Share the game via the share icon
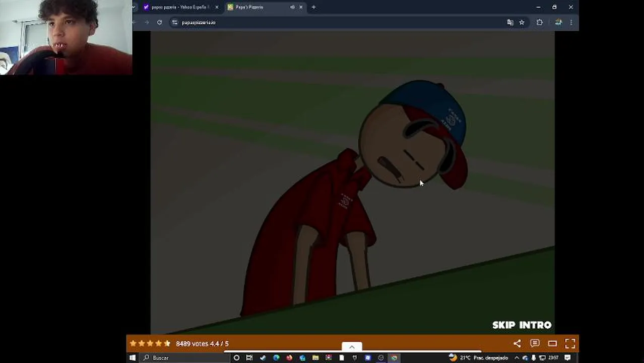The height and width of the screenshot is (363, 644). click(x=517, y=343)
